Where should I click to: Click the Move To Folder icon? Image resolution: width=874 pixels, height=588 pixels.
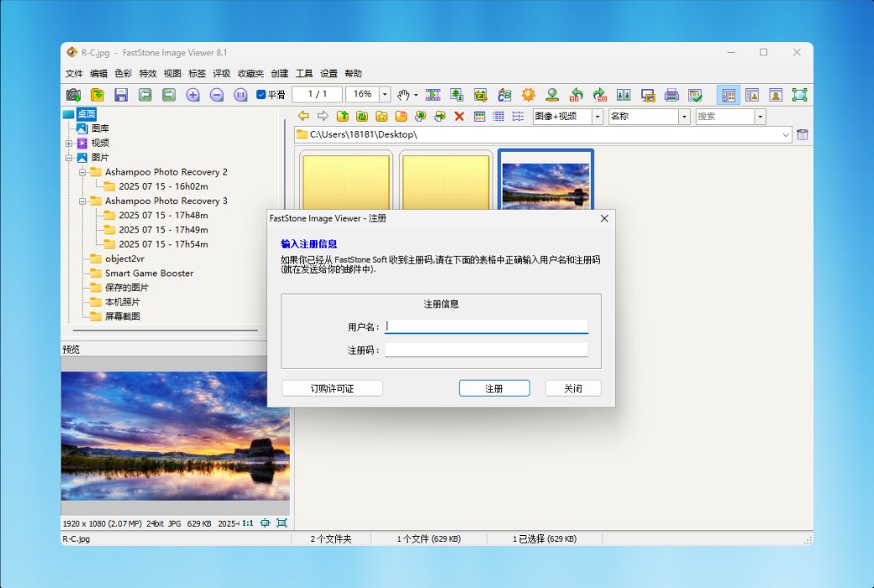tap(440, 116)
